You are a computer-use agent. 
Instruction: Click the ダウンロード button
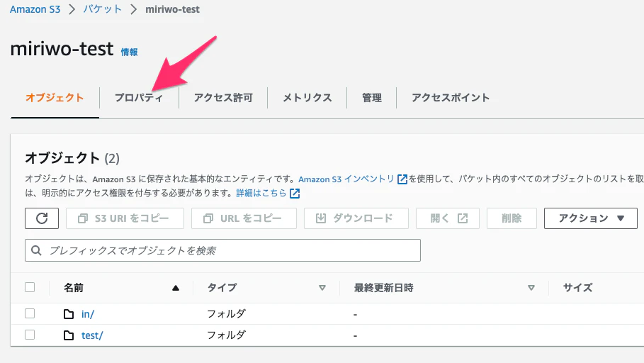[x=356, y=218]
